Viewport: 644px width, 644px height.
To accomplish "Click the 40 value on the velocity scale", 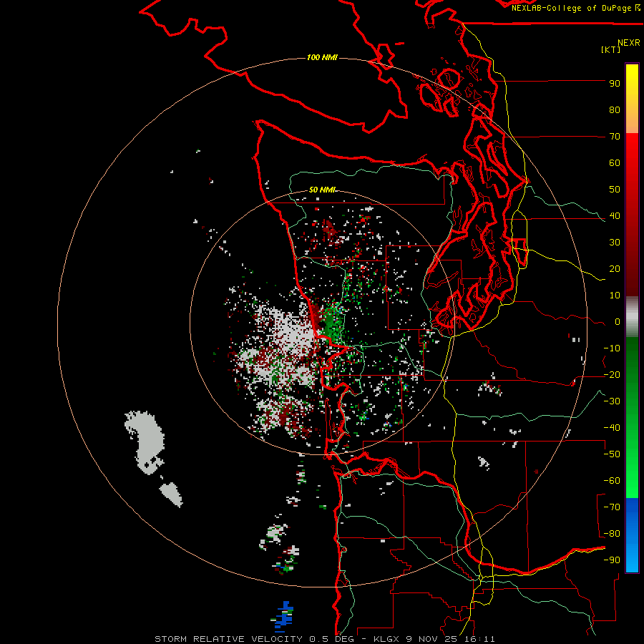I will [x=615, y=216].
